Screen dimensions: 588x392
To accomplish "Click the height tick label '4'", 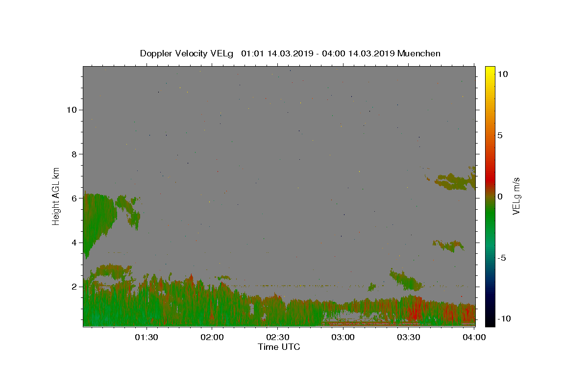I will [74, 243].
